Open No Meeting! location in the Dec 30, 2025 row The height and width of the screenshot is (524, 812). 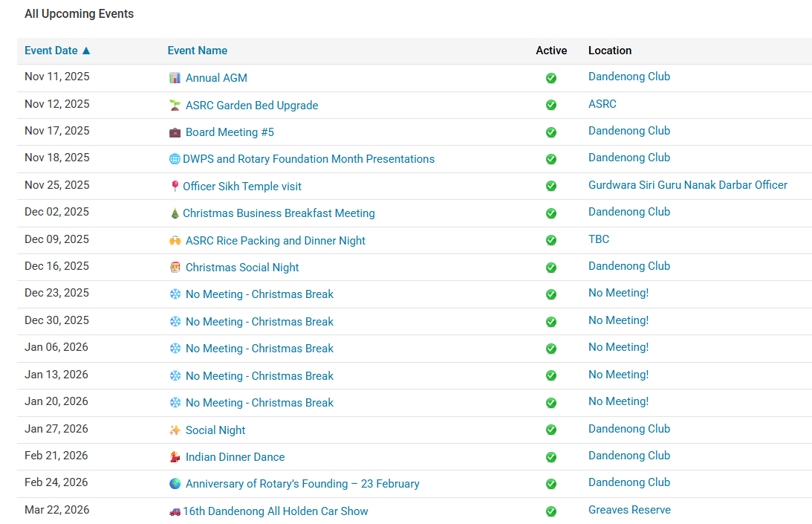pyautogui.click(x=618, y=320)
